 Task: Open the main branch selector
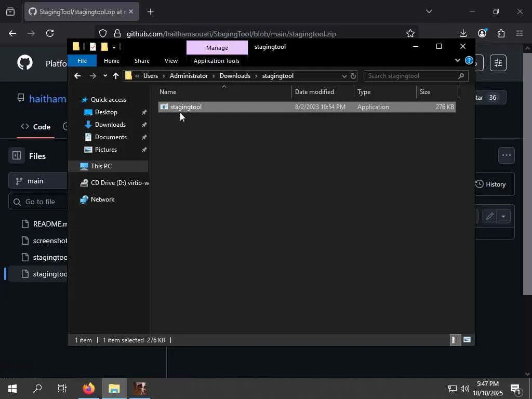38,181
